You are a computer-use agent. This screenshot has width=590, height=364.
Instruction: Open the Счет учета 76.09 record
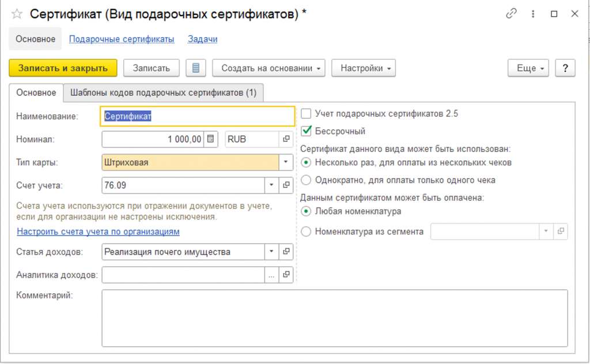(286, 185)
